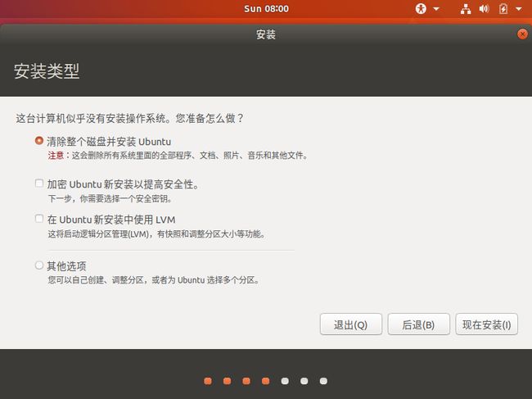Open the accessibility menu icon in top bar

pos(421,8)
